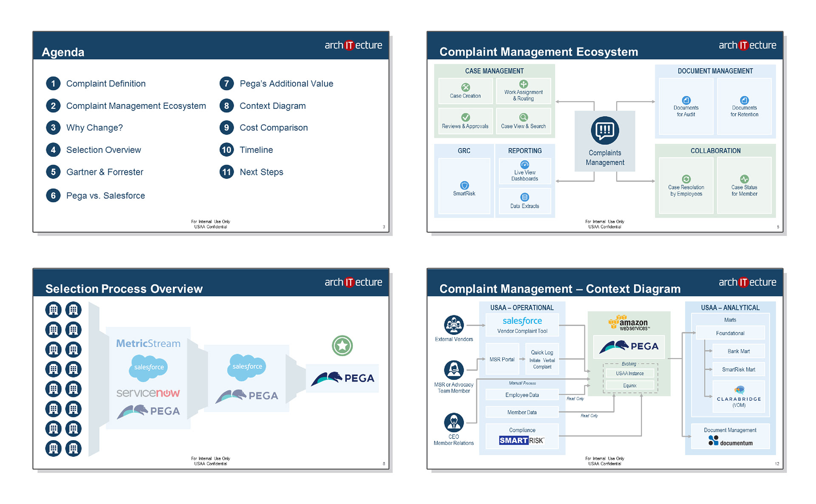Click the Live View Dashboards gauge icon
This screenshot has width=816, height=504.
524,164
